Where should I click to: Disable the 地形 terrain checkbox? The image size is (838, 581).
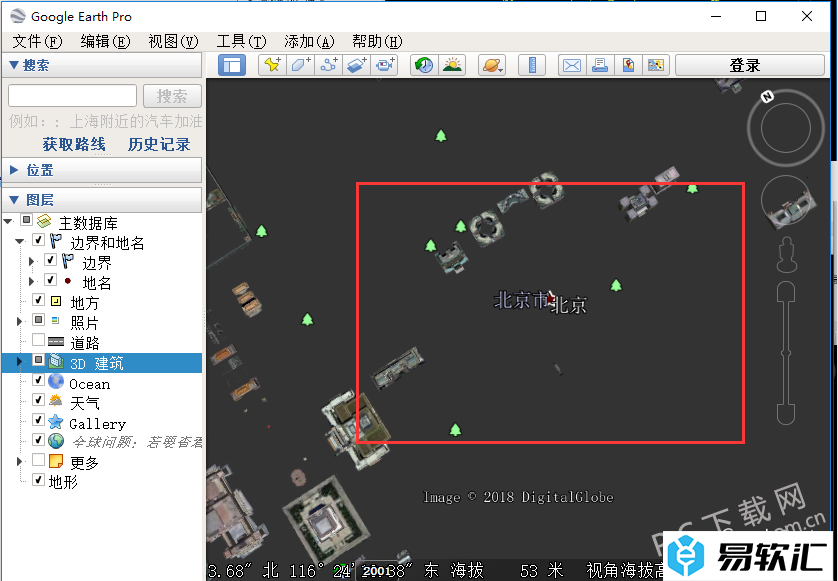click(38, 479)
